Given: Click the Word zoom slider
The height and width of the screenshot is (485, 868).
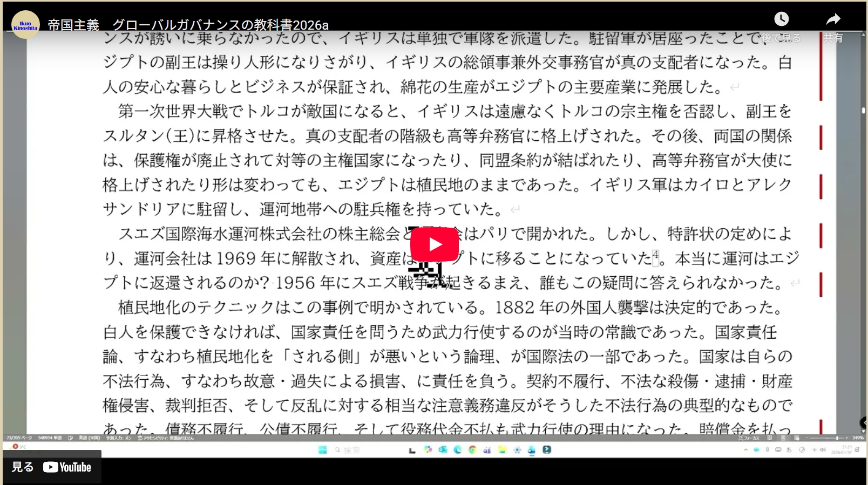Looking at the screenshot, I should click(x=837, y=438).
